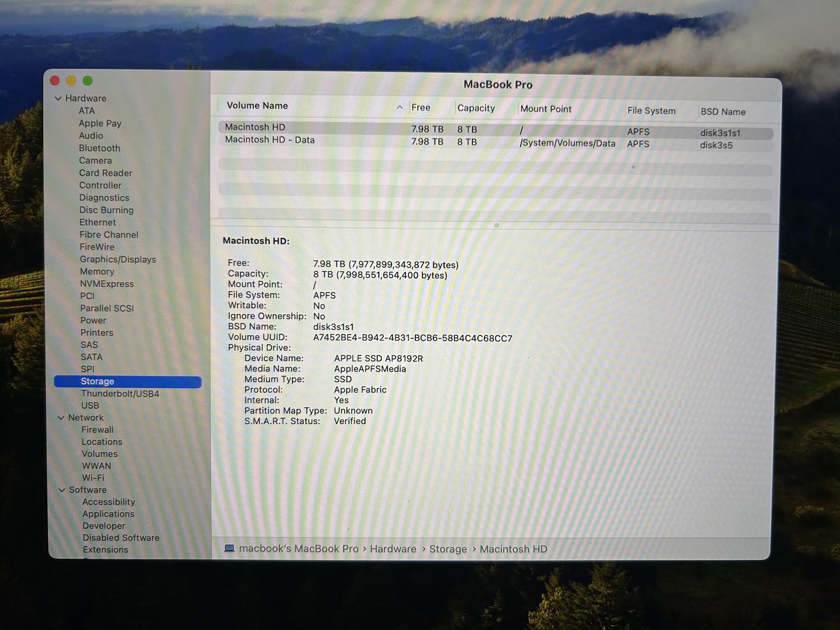
Task: Select the Macintosh HD volume row
Action: click(x=496, y=129)
